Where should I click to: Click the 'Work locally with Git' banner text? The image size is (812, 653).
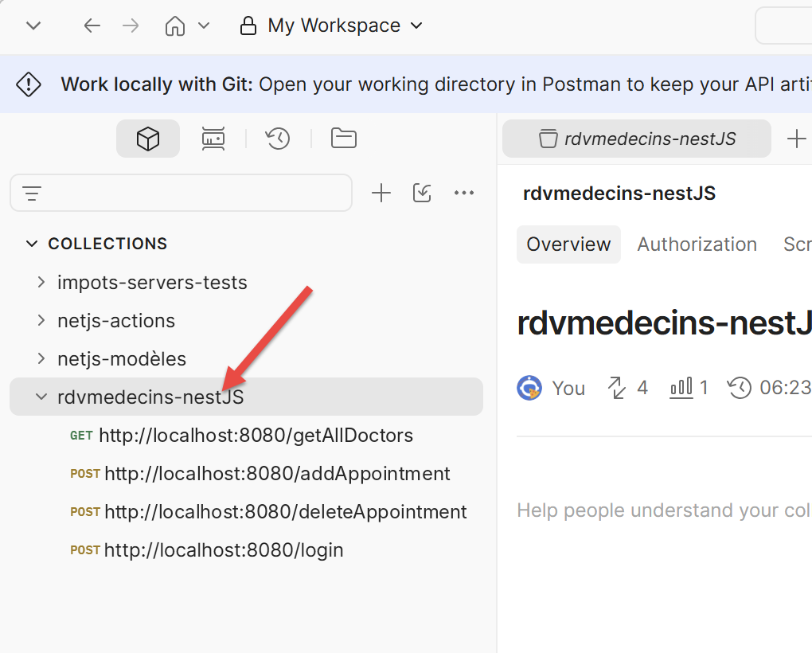(x=157, y=84)
